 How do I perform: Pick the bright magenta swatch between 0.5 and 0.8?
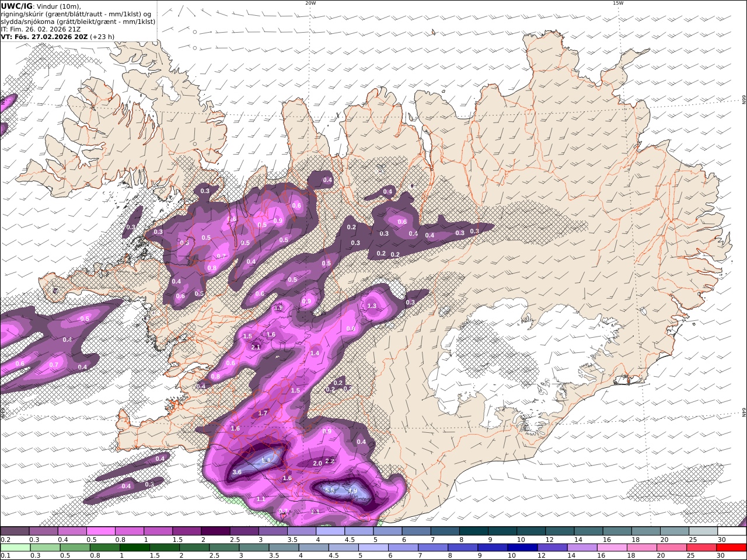coord(101,531)
